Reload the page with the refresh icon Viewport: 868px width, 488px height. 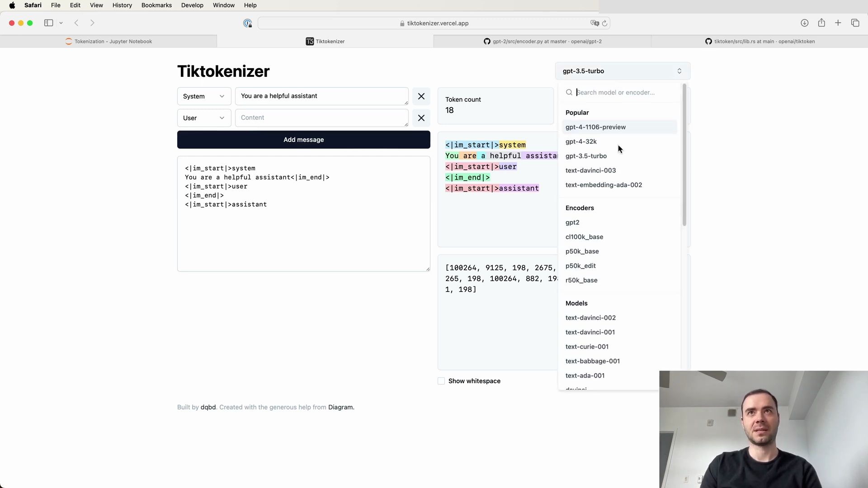[x=604, y=23]
